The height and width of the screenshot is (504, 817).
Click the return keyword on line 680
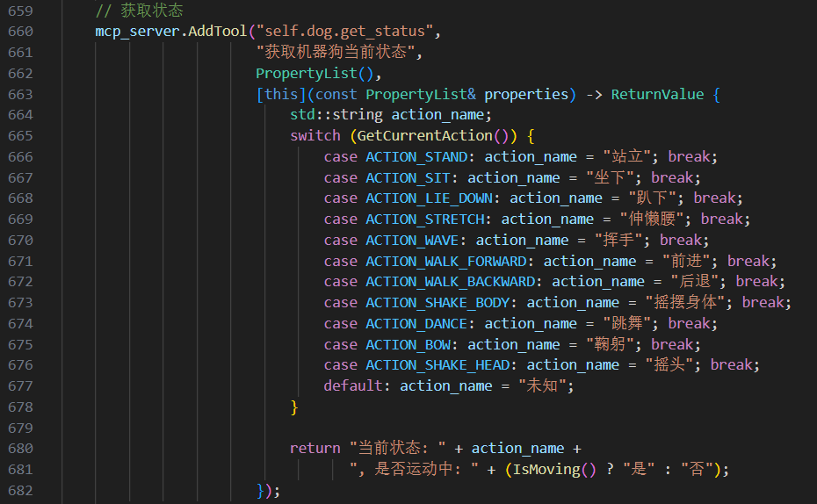tap(315, 449)
